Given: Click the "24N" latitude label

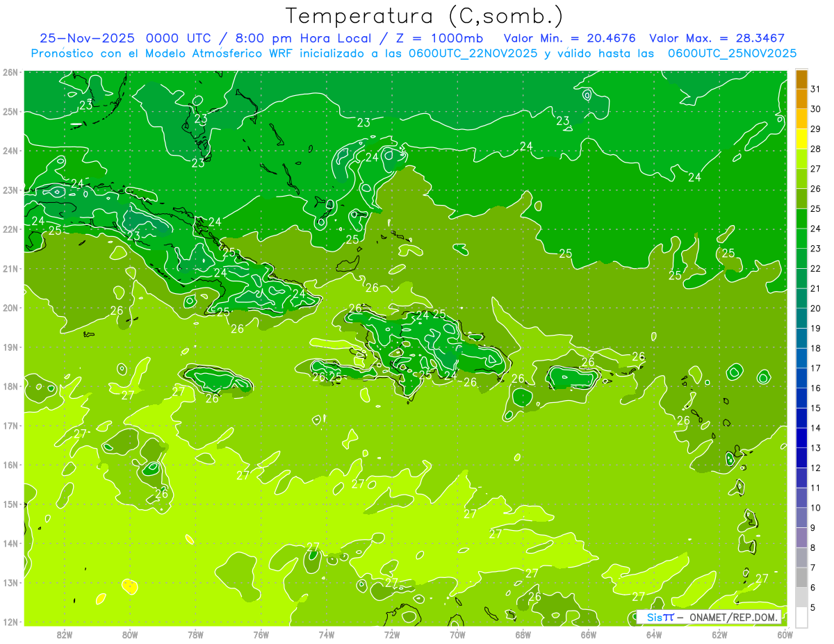Looking at the screenshot, I should coord(10,151).
